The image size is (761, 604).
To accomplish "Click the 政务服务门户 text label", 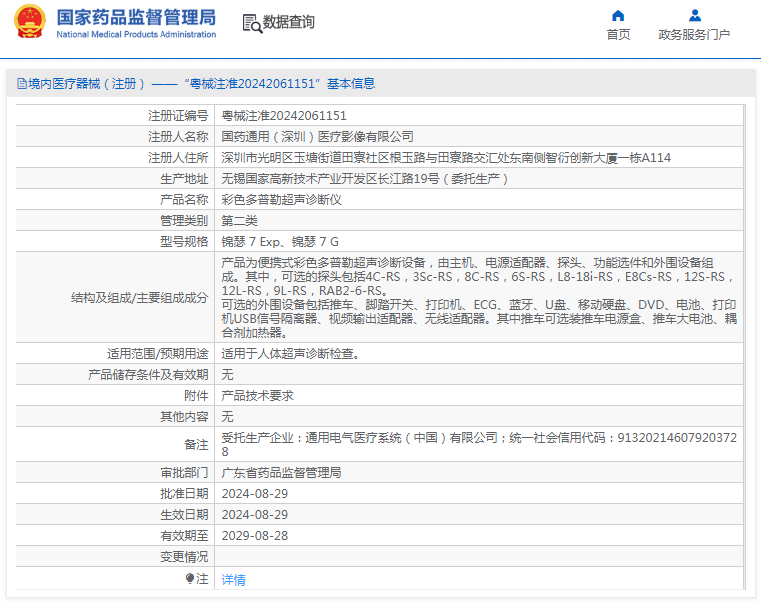I will (x=694, y=35).
